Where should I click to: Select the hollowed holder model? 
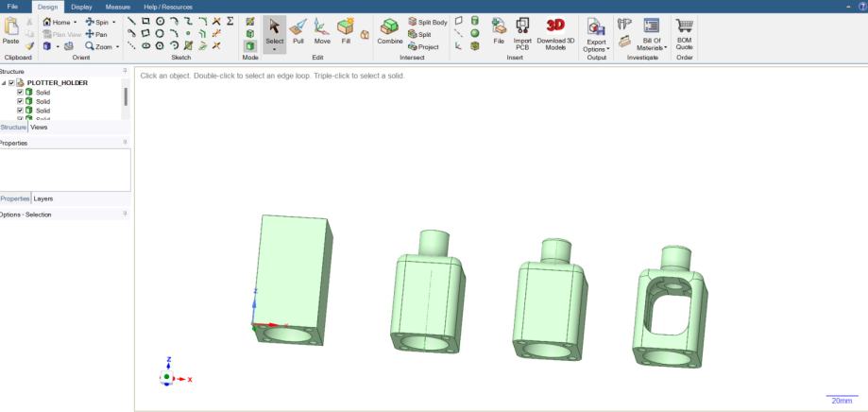click(670, 309)
